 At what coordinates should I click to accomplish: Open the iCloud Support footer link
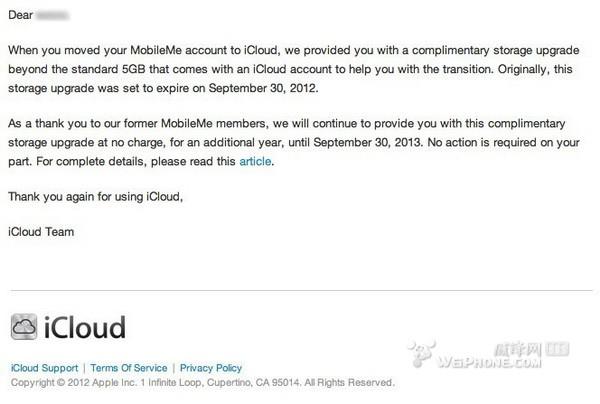pos(44,368)
